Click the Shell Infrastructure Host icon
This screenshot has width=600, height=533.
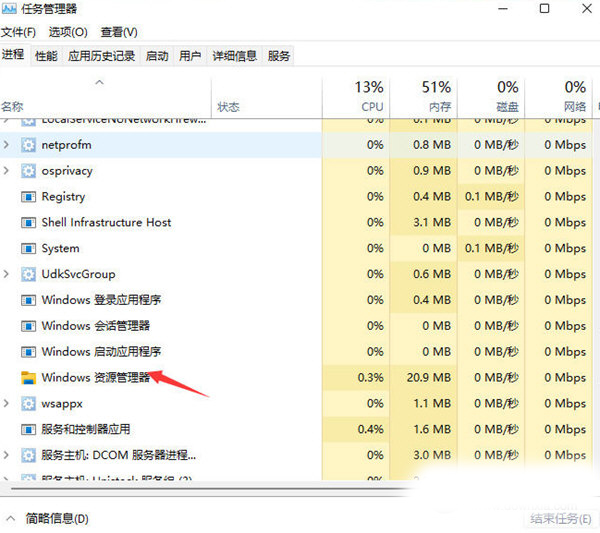(28, 222)
